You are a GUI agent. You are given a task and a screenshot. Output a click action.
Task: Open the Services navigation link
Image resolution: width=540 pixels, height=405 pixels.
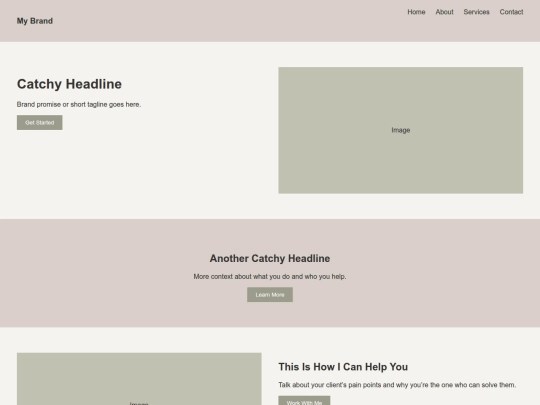pyautogui.click(x=477, y=12)
